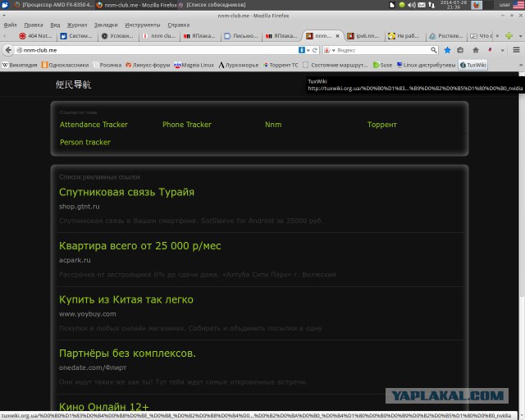
Task: Switch to the Услови... tab
Action: 117,36
